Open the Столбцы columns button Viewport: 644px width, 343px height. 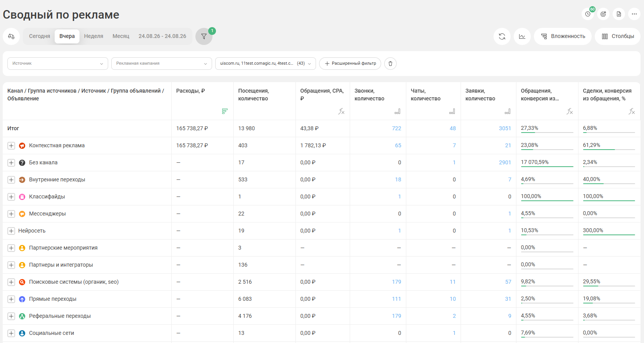pos(618,36)
